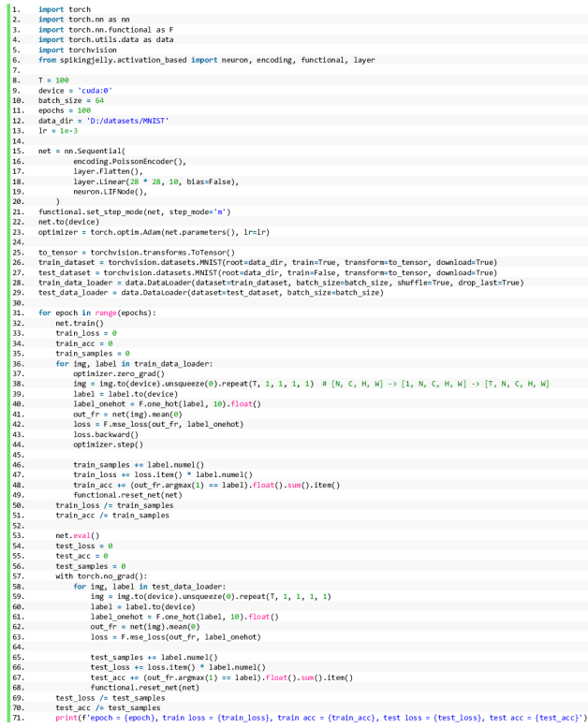588x728 pixels.
Task: Click 'train_acc /= train_samples' line
Action: [112, 516]
